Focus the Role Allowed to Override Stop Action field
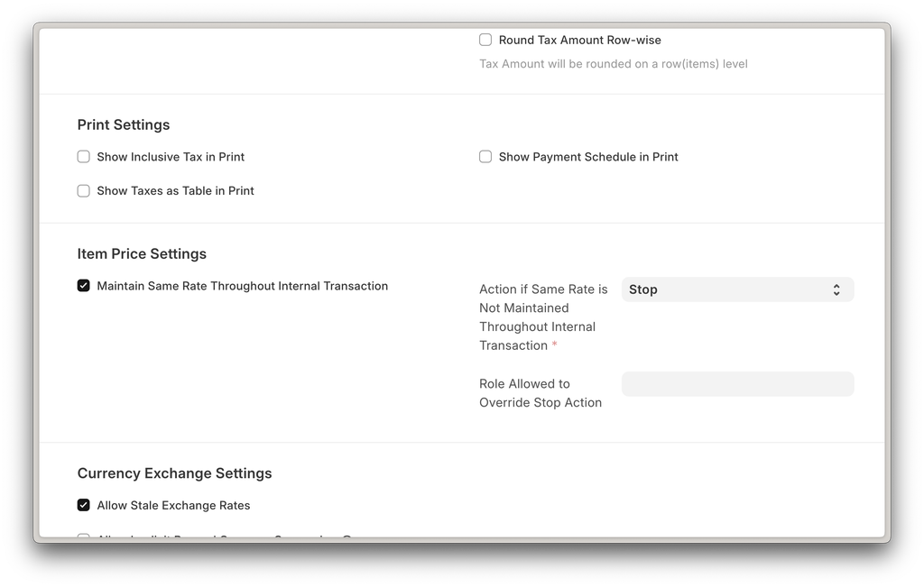924x587 pixels. pyautogui.click(x=737, y=384)
